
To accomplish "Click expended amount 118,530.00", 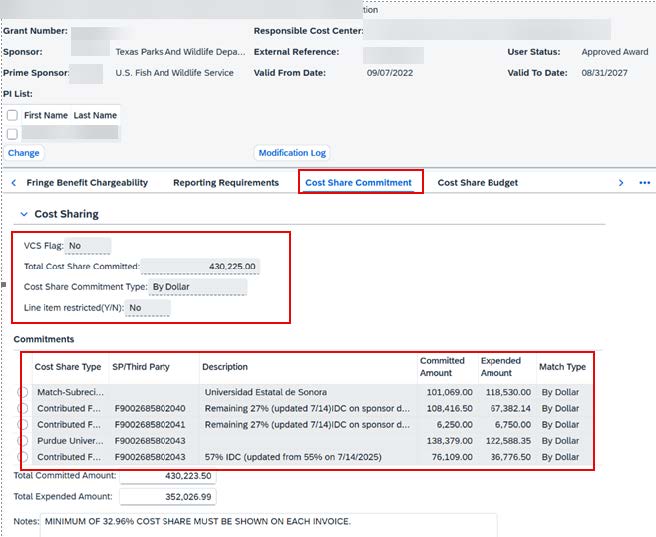I will 508,392.
